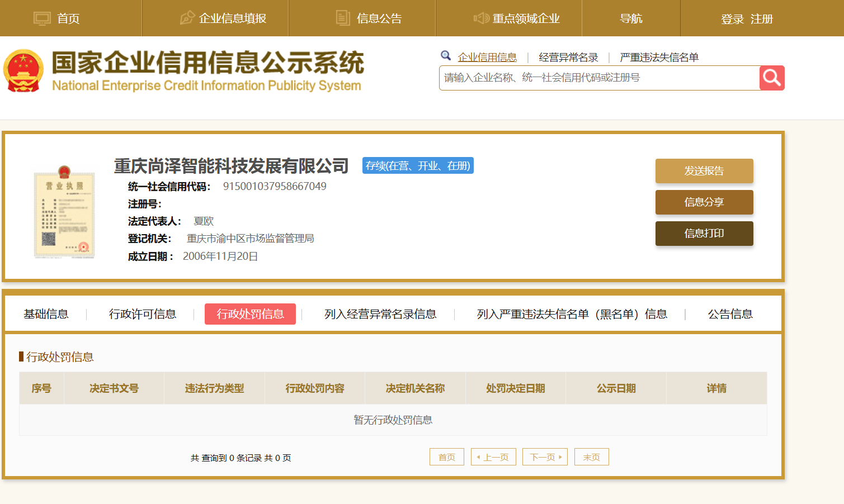This screenshot has width=844, height=504.
Task: Open 重点领域企业 in top navigation
Action: [x=526, y=18]
